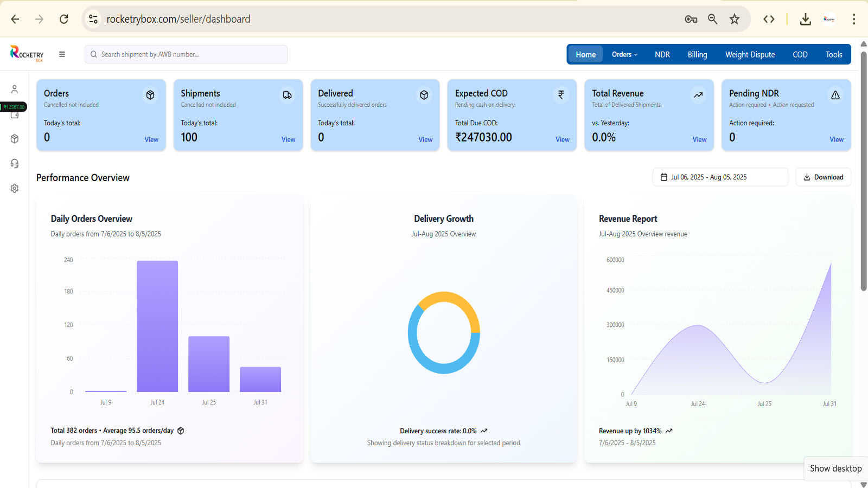Click the rupee icon on Expected COD card
The width and height of the screenshot is (868, 488).
[x=561, y=95]
